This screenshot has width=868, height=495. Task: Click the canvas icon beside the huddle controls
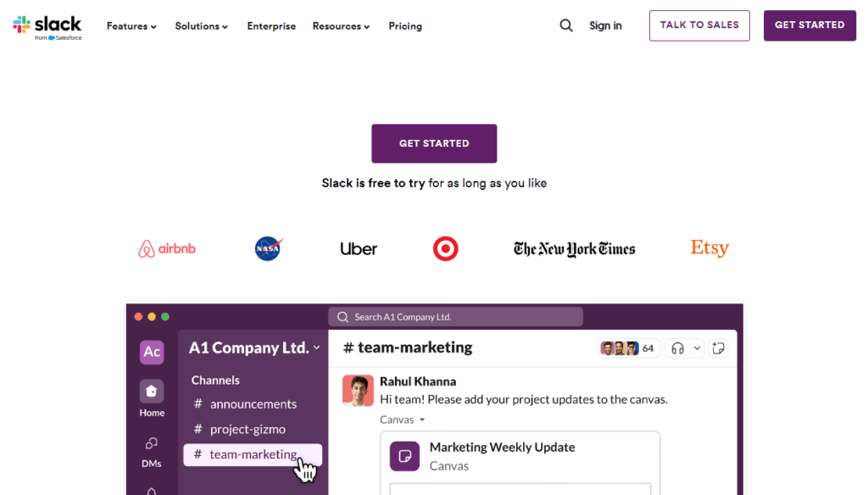pos(718,348)
